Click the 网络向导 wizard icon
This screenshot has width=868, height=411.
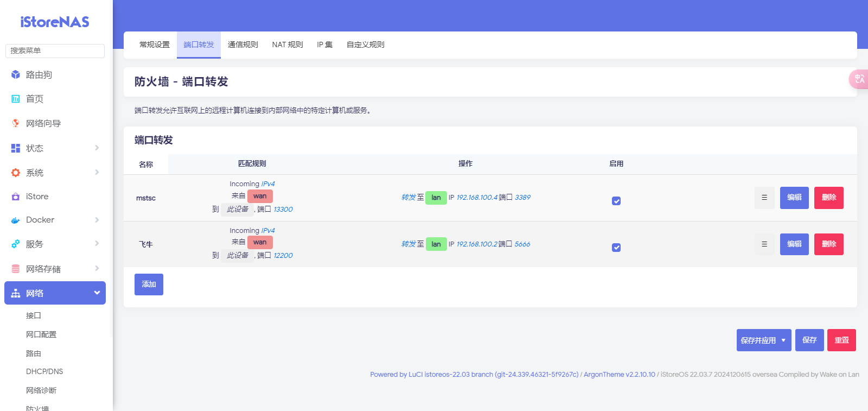(16, 123)
